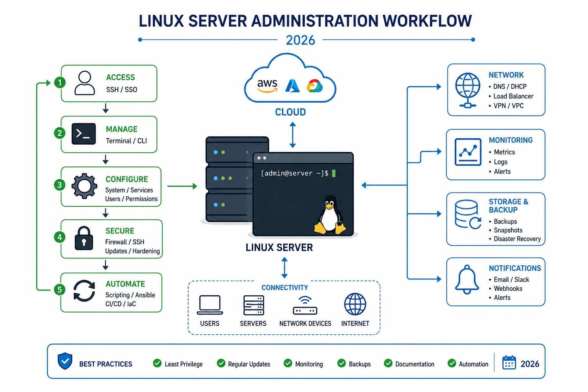
Task: Click the green checkmark beside Documentation
Action: (388, 363)
